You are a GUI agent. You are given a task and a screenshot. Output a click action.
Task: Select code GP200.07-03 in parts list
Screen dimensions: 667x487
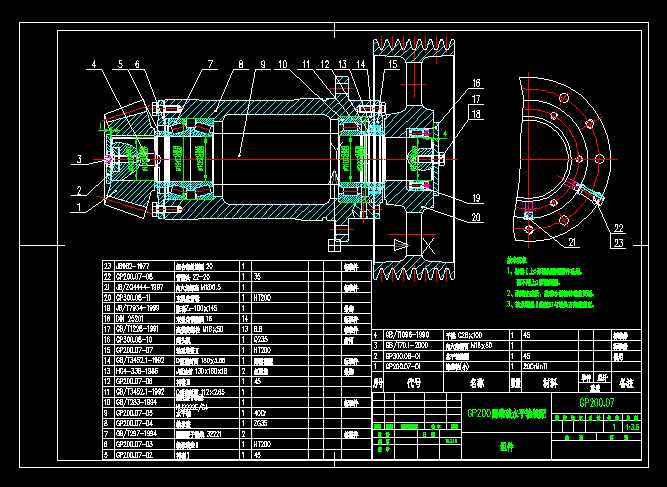point(134,444)
